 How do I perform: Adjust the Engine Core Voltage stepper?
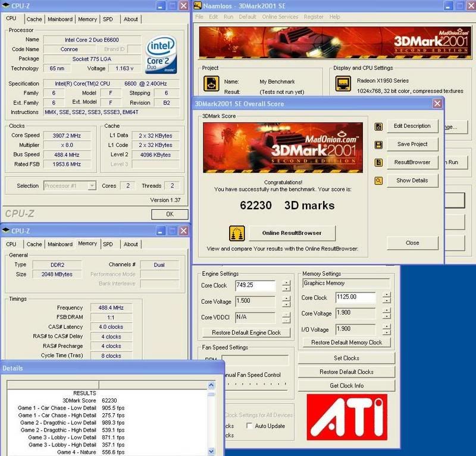click(x=286, y=301)
